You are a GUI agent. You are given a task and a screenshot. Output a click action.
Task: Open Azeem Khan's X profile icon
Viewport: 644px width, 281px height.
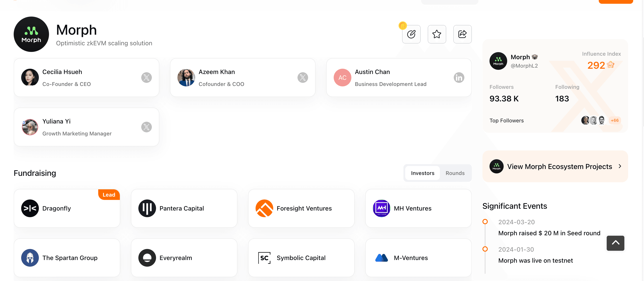[x=303, y=78]
